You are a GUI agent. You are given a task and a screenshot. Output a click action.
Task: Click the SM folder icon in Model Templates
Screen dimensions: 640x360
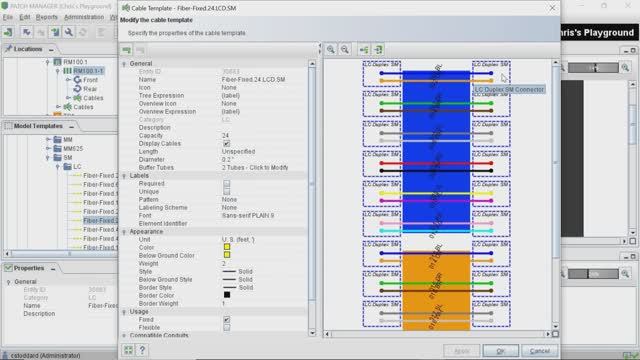pyautogui.click(x=58, y=158)
